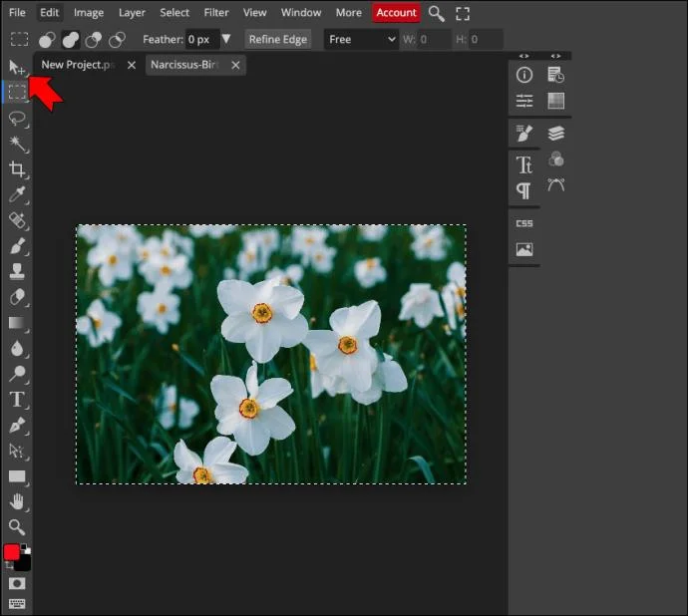Open the Channels panel icon
Image resolution: width=688 pixels, height=616 pixels.
tap(556, 159)
